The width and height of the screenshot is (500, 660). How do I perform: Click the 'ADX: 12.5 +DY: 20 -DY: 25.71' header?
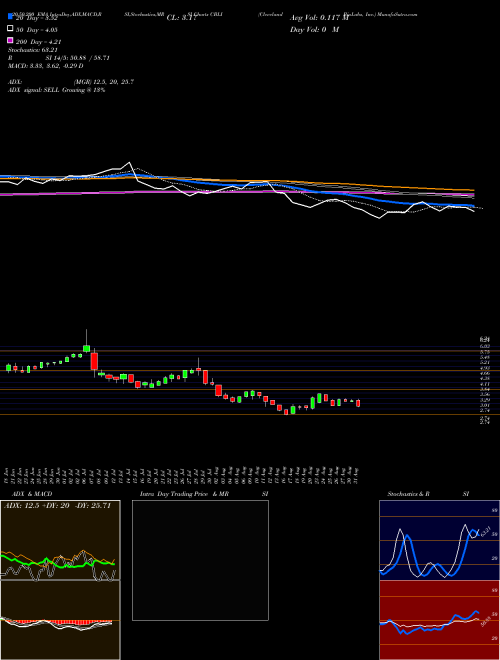coord(57,506)
